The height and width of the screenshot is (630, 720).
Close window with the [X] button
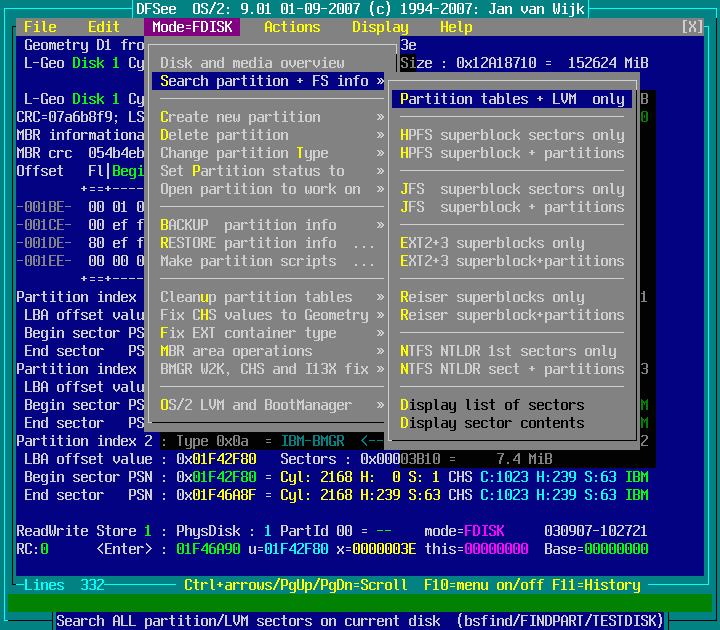[x=691, y=27]
